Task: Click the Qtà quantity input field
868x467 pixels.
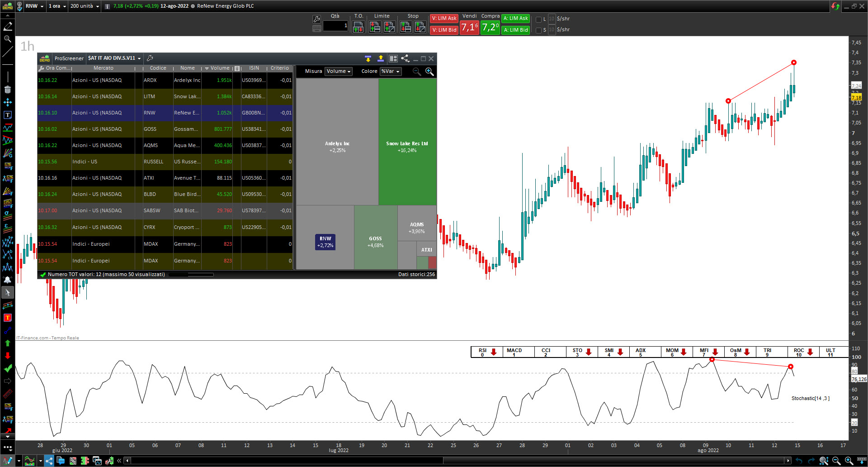Action: tap(335, 26)
